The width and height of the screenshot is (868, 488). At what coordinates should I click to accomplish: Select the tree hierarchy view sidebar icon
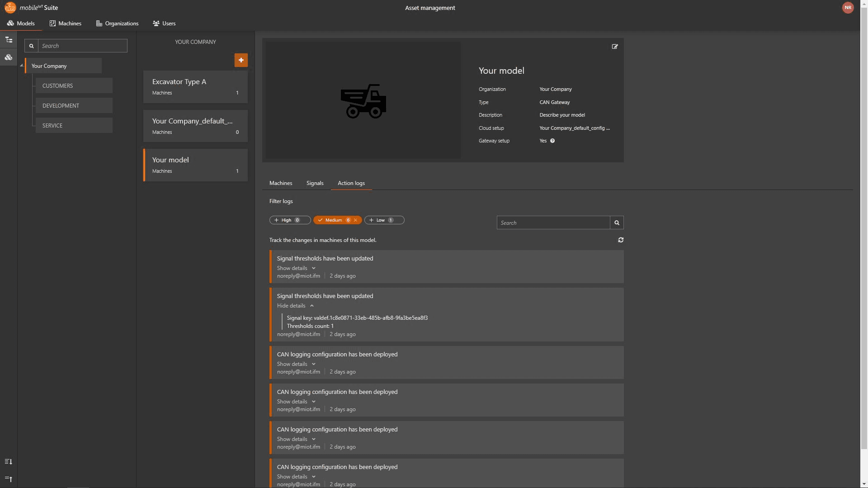[9, 40]
